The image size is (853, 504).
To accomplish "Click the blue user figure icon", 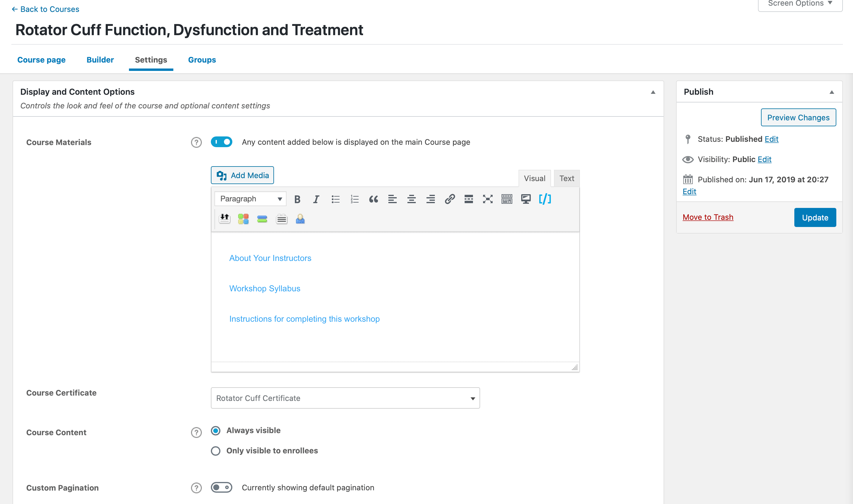I will point(300,219).
